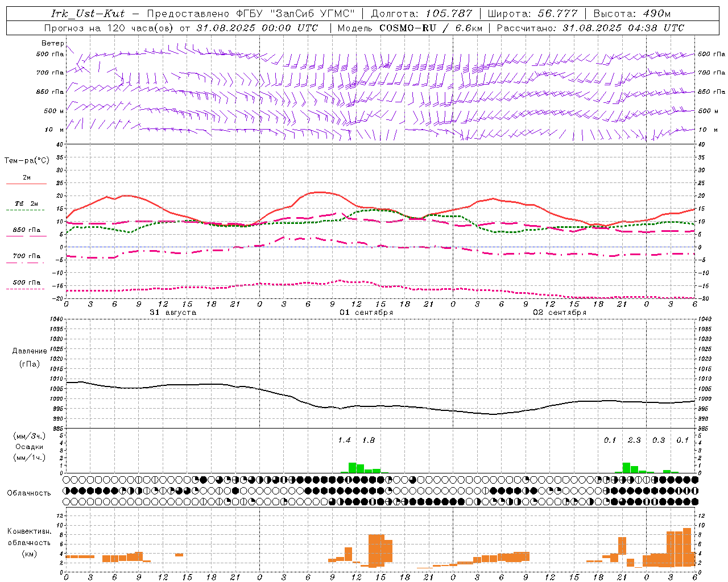Screen dimensions: 728x582
Task: Select the Конвективн. convective cloud label
Action: tap(30, 531)
